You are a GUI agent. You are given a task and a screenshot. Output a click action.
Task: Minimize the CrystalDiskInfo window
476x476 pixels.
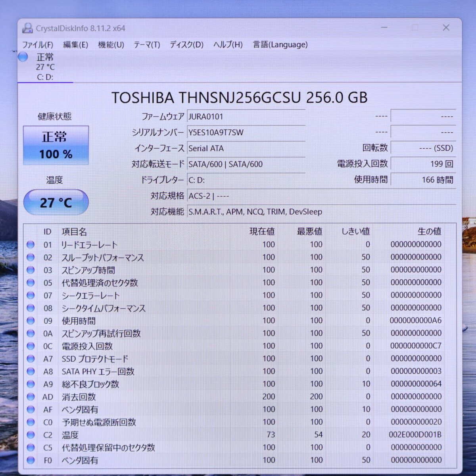(x=384, y=27)
